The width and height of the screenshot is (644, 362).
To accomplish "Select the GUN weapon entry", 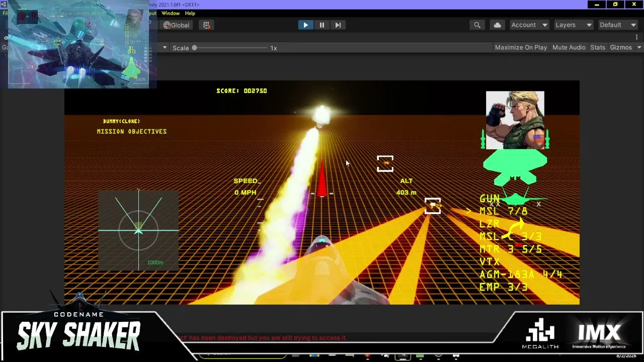I will click(490, 199).
